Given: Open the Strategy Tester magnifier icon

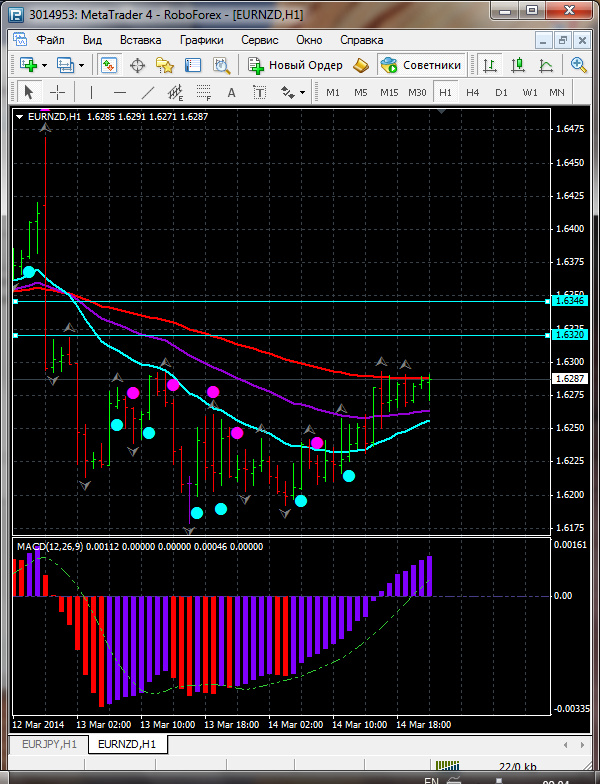Looking at the screenshot, I should [x=221, y=66].
